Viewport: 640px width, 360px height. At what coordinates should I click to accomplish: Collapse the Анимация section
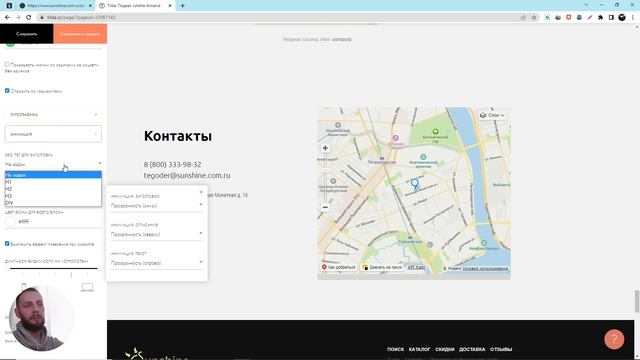[53, 134]
